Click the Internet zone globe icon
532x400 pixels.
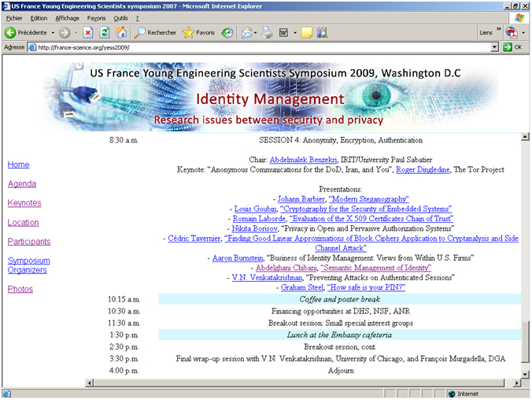(x=452, y=394)
